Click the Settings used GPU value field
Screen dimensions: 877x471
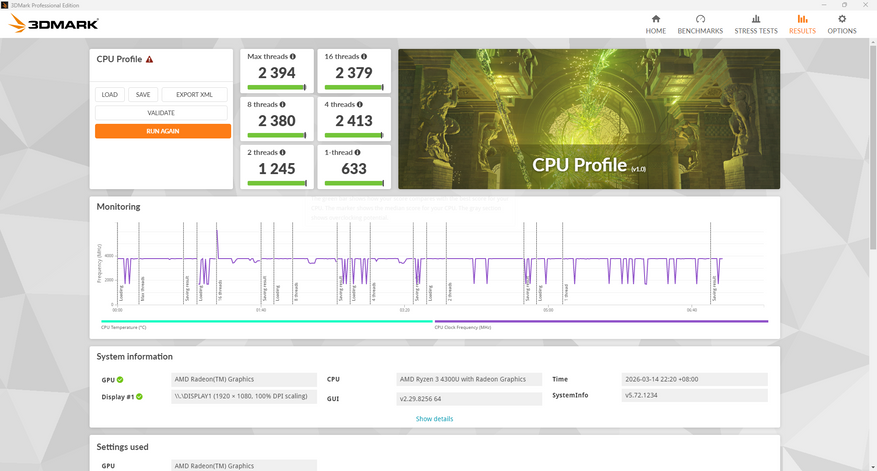pyautogui.click(x=244, y=465)
